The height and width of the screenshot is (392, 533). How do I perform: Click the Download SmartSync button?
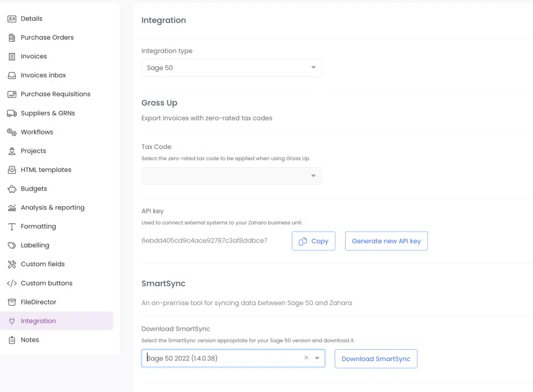[x=376, y=359]
